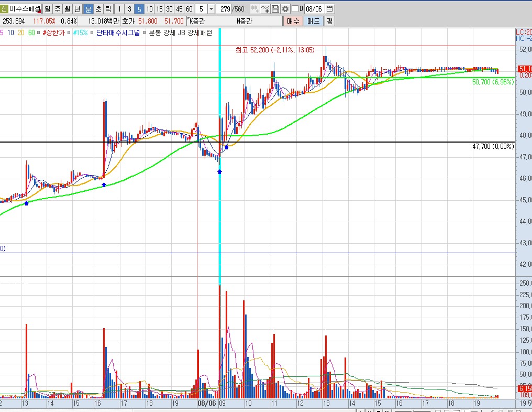This screenshot has width=532, height=412.
Task: Click the 117.05% value
Action: tap(44, 21)
